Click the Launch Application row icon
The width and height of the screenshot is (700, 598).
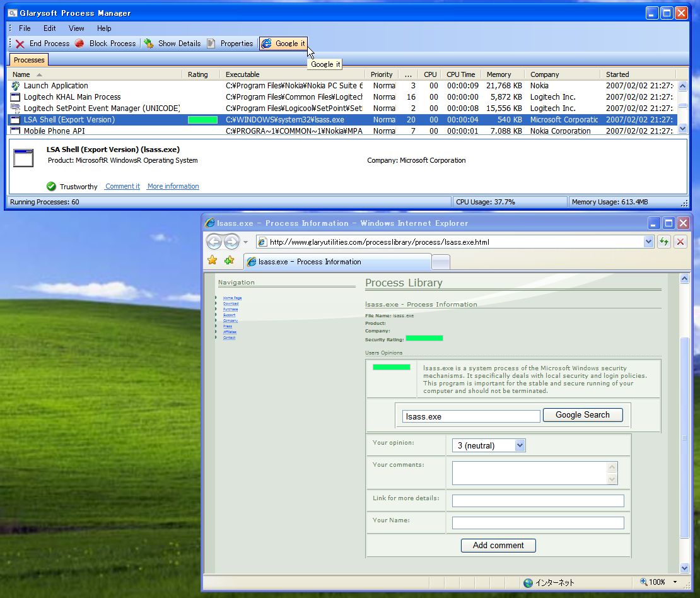(x=16, y=86)
